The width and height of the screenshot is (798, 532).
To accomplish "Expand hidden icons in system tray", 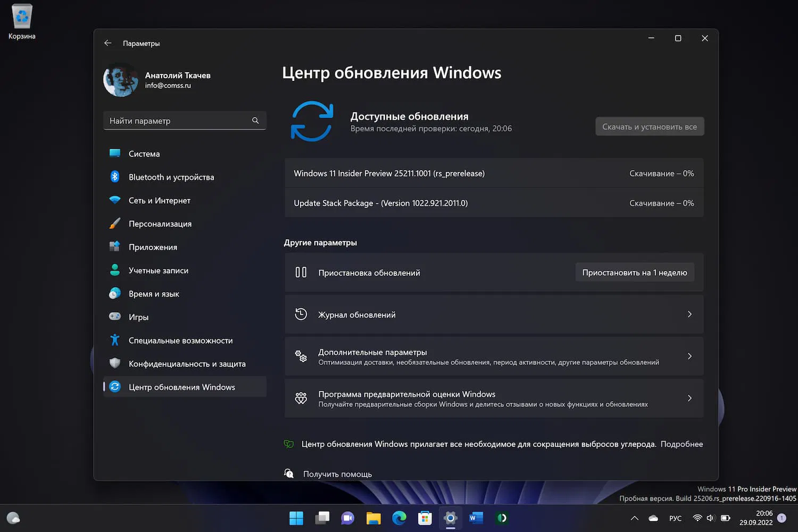I will click(634, 518).
